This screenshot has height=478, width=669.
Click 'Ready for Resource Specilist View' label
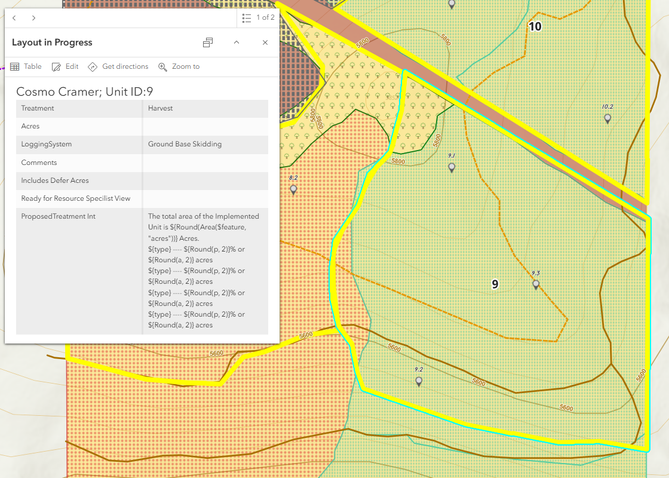click(76, 198)
